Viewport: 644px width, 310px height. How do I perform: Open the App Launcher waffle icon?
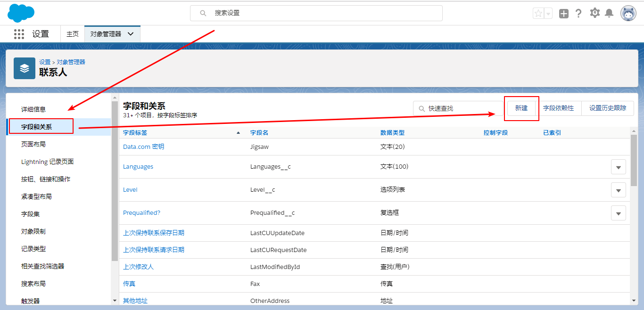(18, 33)
